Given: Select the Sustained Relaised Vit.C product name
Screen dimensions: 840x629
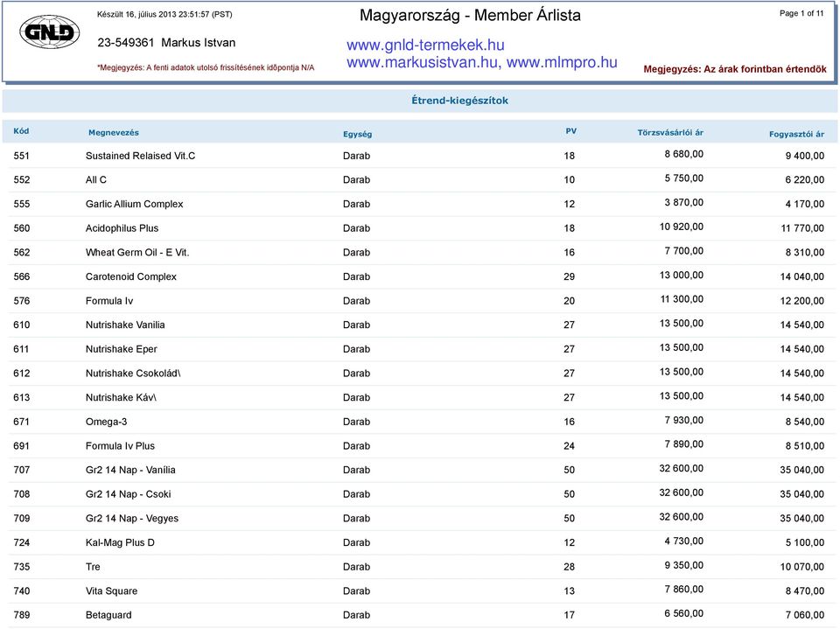Looking at the screenshot, I should point(140,156).
